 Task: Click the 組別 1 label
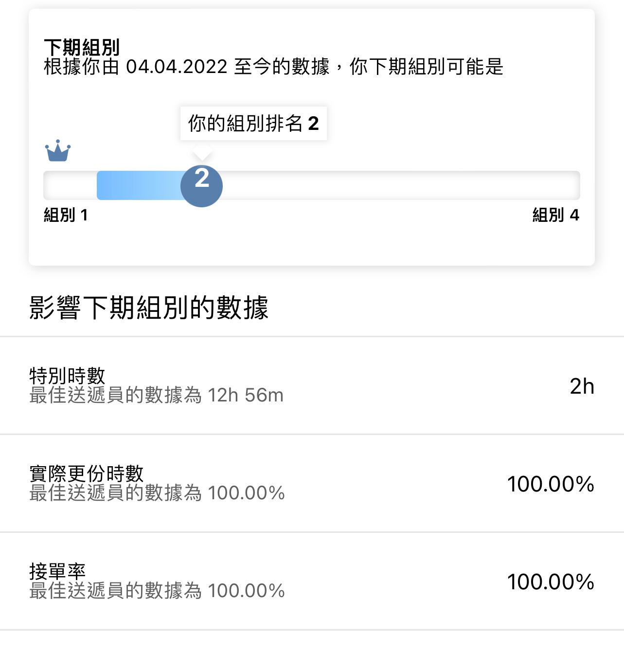[66, 215]
